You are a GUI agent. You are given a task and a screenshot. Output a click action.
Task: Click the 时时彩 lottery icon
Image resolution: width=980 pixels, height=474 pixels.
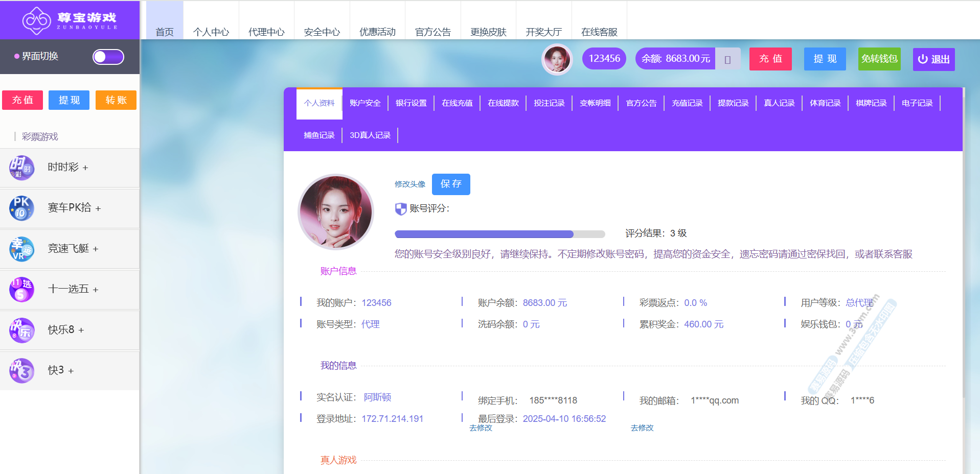click(x=21, y=168)
